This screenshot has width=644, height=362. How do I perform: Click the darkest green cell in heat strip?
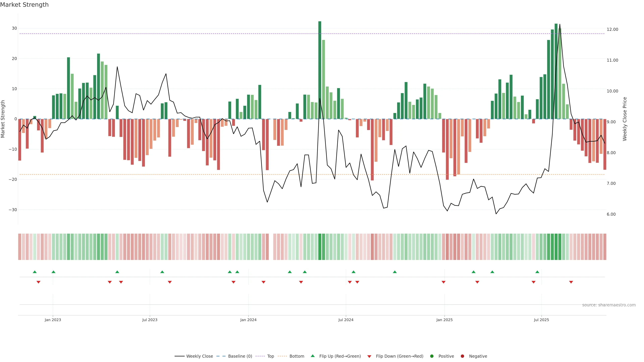pyautogui.click(x=320, y=247)
